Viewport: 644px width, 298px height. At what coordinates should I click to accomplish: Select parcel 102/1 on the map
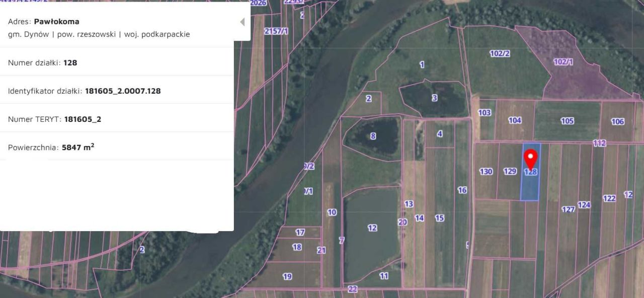click(563, 62)
